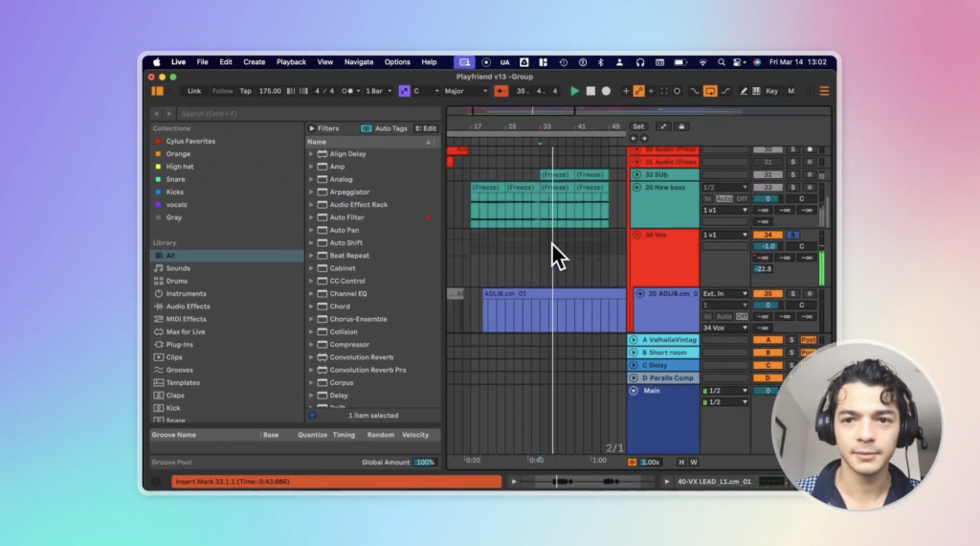Image resolution: width=980 pixels, height=546 pixels.
Task: Open the 34 Vox output routing dropdown
Action: coord(725,328)
